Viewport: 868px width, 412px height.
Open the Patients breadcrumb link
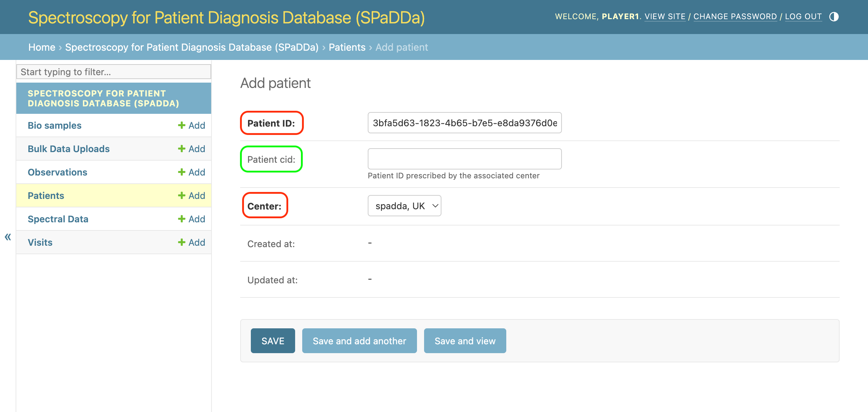coord(347,47)
